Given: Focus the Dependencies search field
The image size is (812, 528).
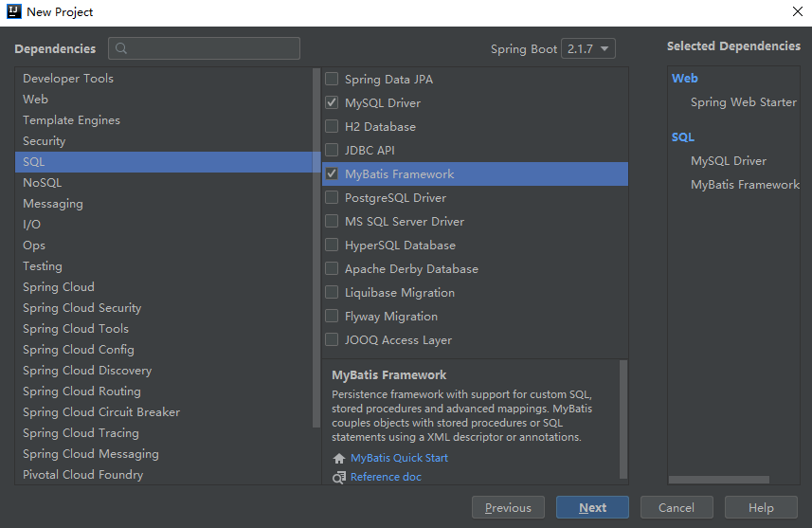Looking at the screenshot, I should tap(204, 48).
